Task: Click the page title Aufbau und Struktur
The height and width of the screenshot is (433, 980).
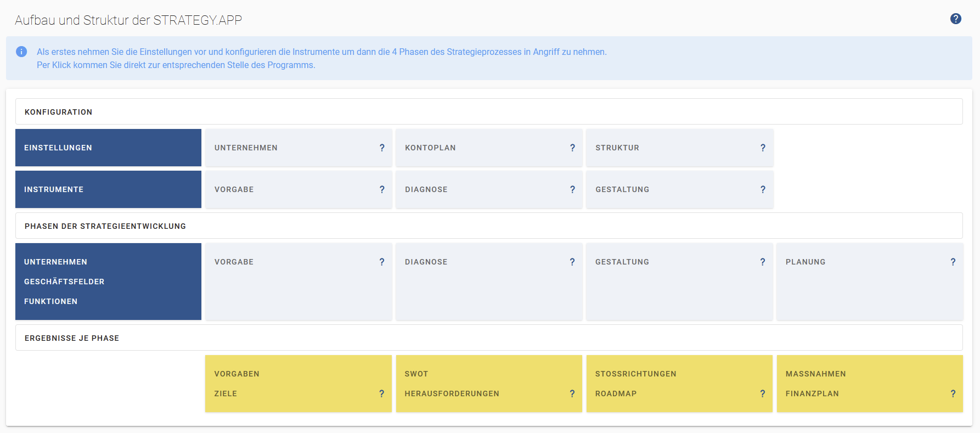Action: point(128,20)
